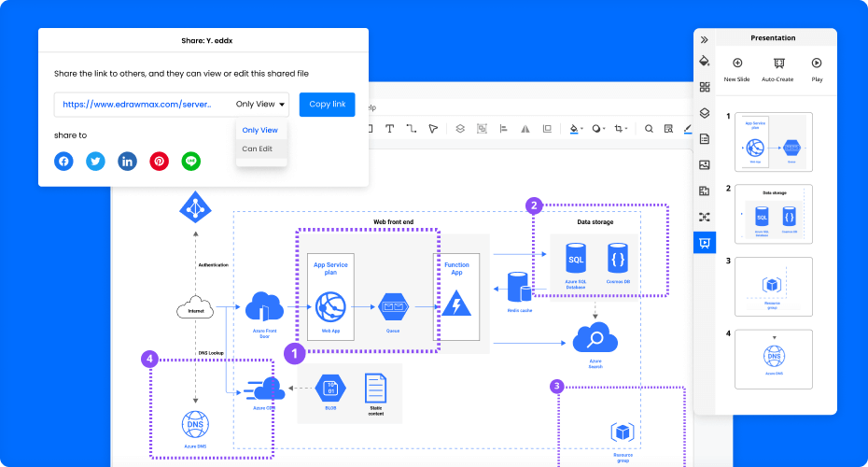868x467 pixels.
Task: Click New Slide in Presentation panel
Action: 736,69
